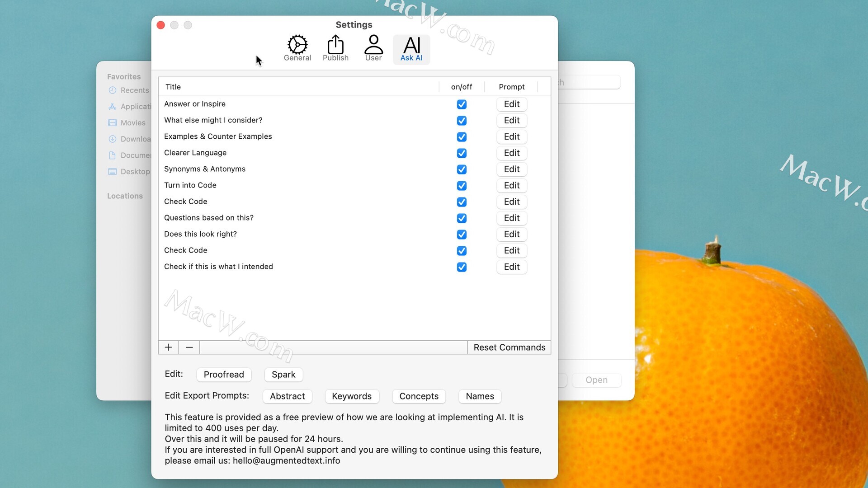Edit the Keywords export prompt
Screen dimensions: 868x488
tap(352, 396)
